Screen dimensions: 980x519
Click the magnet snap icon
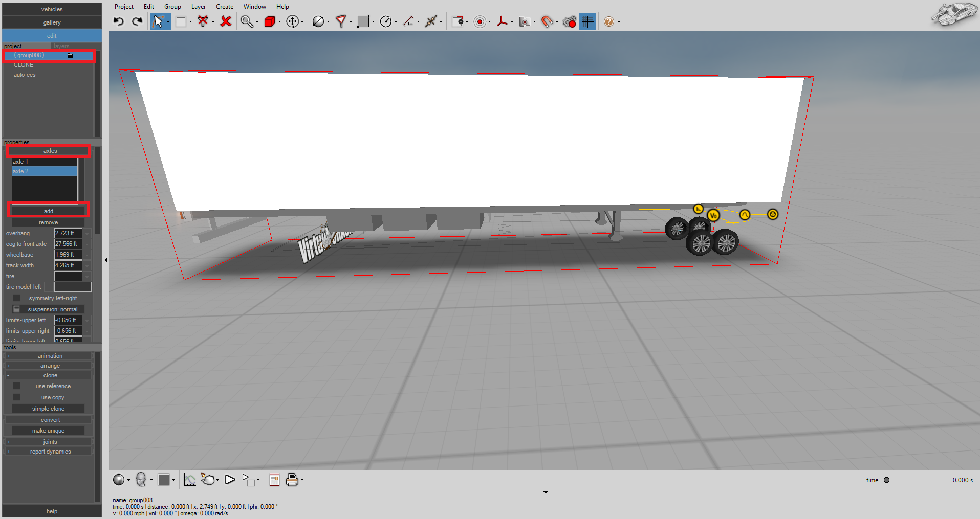pyautogui.click(x=547, y=21)
